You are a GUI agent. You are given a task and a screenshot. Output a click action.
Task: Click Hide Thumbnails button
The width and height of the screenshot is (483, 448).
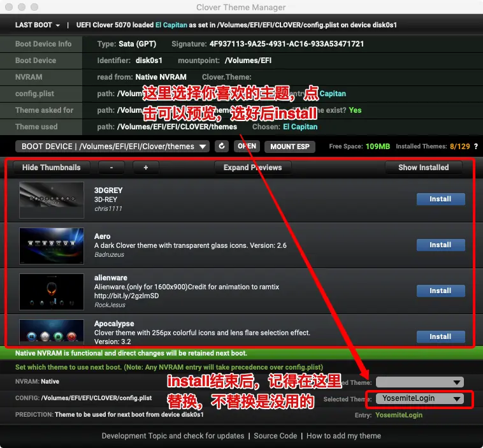[52, 168]
